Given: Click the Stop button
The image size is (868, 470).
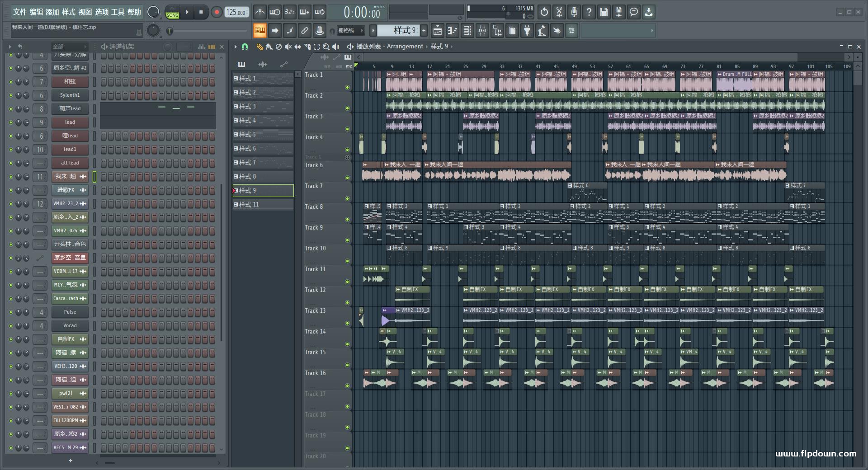Looking at the screenshot, I should pyautogui.click(x=201, y=12).
